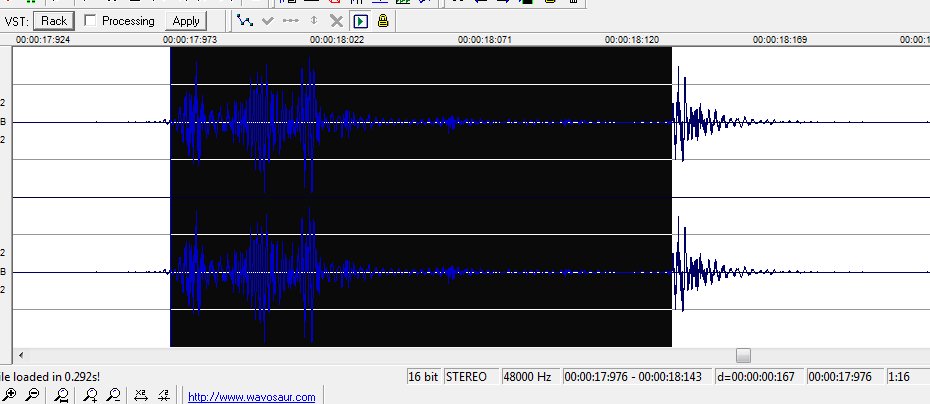Click the '48000 Hz' status field
The image size is (930, 404).
(530, 377)
